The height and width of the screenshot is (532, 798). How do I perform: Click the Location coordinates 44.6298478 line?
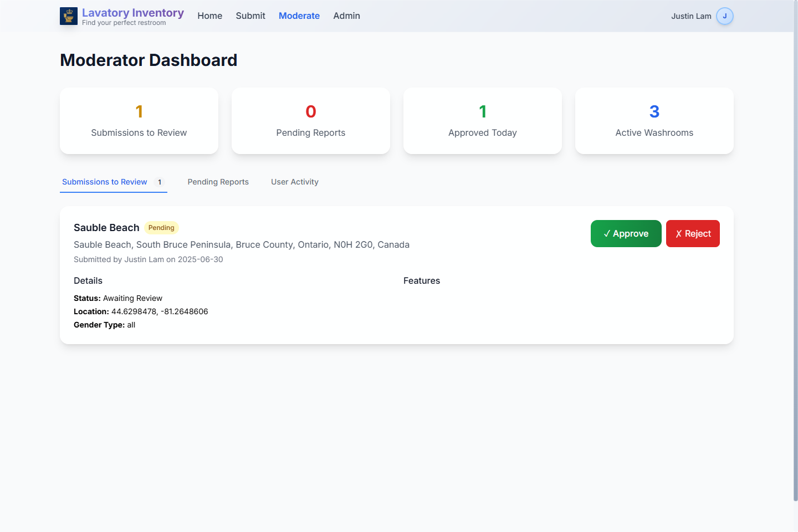tap(141, 311)
